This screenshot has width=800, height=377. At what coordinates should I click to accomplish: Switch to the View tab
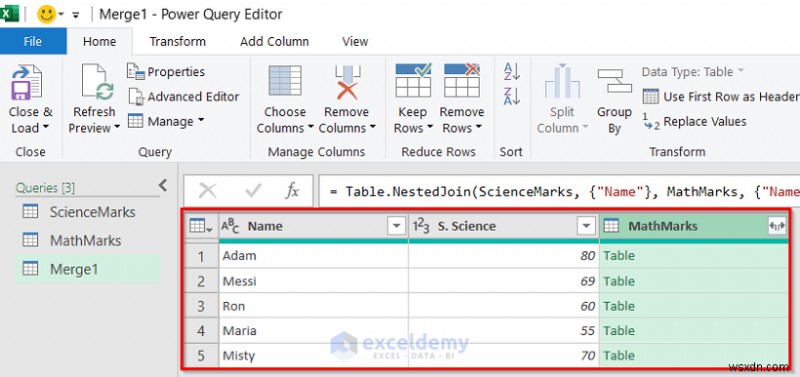pyautogui.click(x=355, y=41)
